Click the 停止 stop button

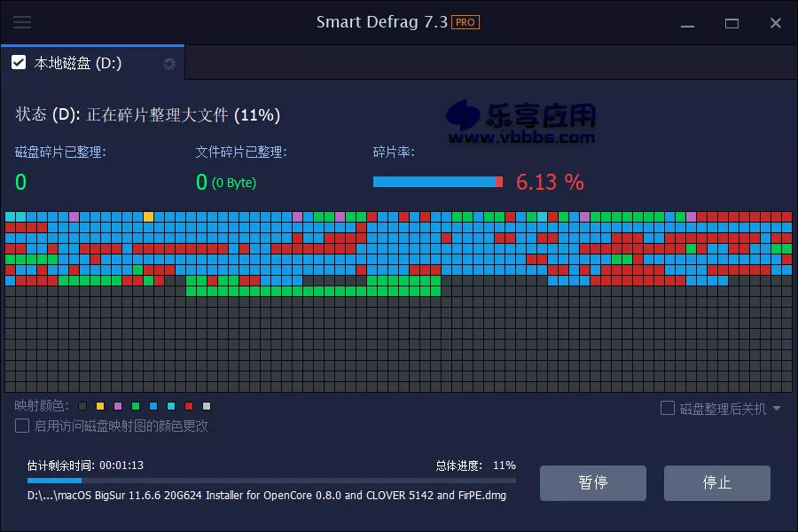point(716,483)
